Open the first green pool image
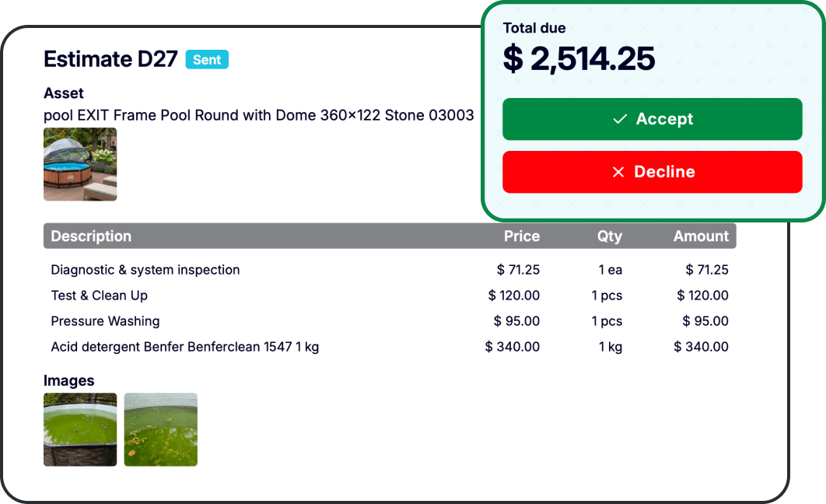Screen dimensions: 826x504 pos(80,429)
